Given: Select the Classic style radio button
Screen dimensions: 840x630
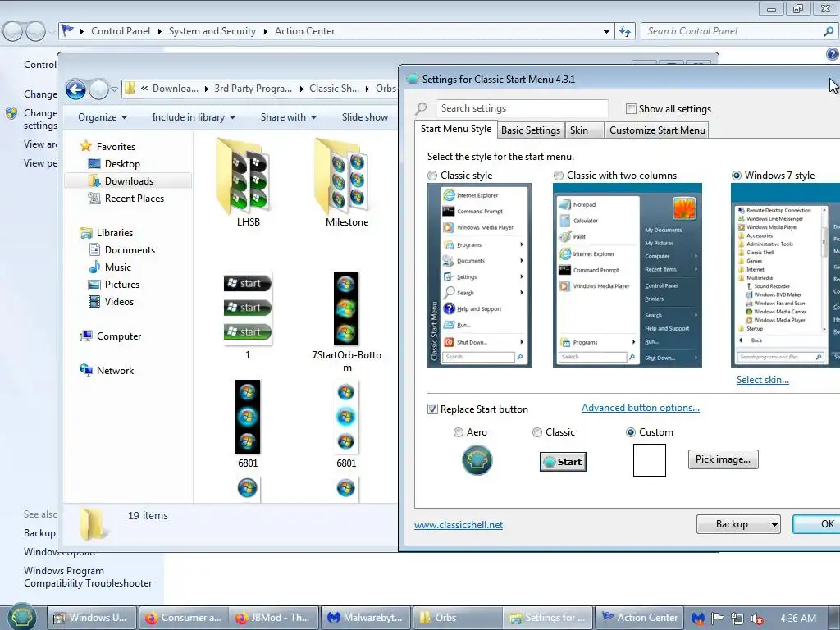Looking at the screenshot, I should coord(431,176).
